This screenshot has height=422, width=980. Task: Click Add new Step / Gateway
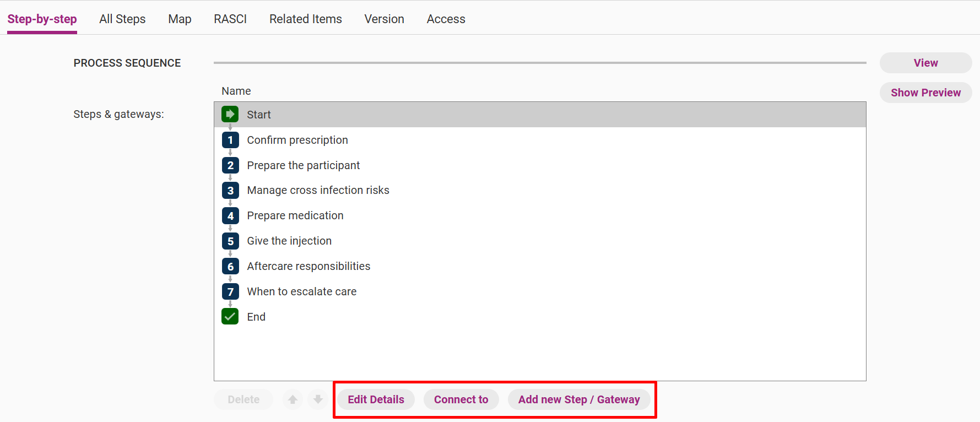[x=579, y=399]
